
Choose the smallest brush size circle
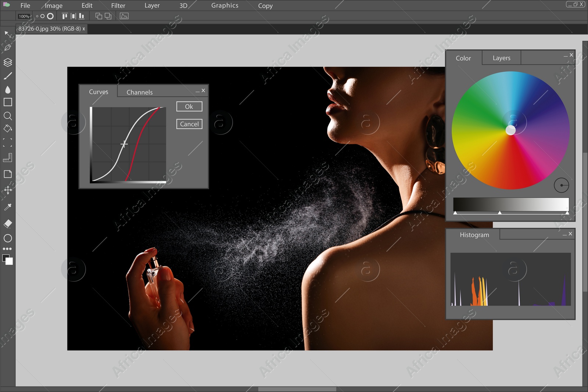click(37, 16)
